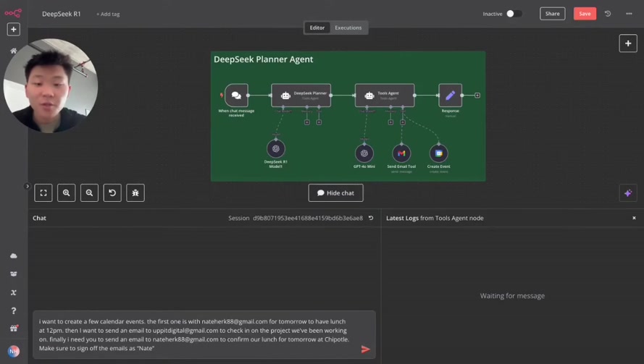This screenshot has width=644, height=364.
Task: Open the add node plus panel button
Action: pos(628,43)
